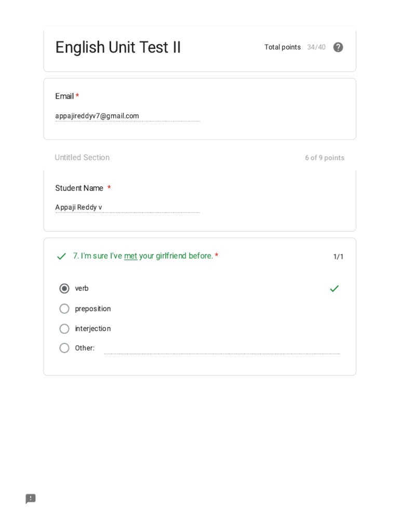Pick the "interjection" radio option
The height and width of the screenshot is (532, 399).
point(64,329)
